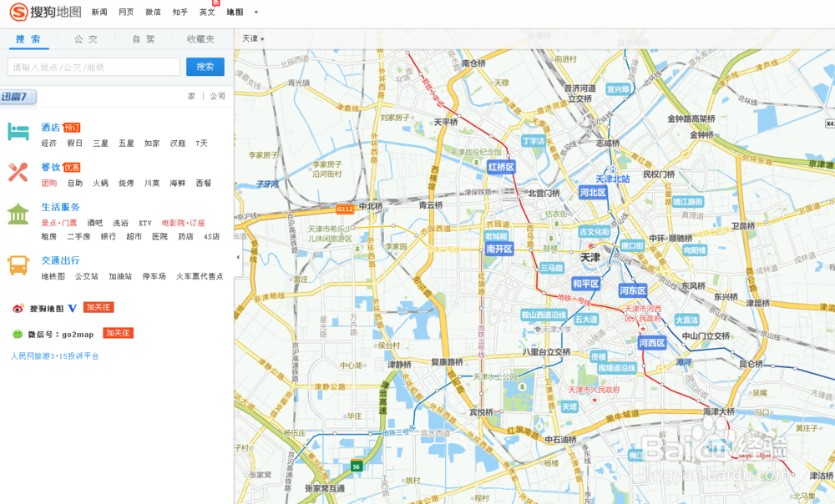Select the bus icon beside 交通出行
Screen dimensions: 835x504
(x=18, y=265)
